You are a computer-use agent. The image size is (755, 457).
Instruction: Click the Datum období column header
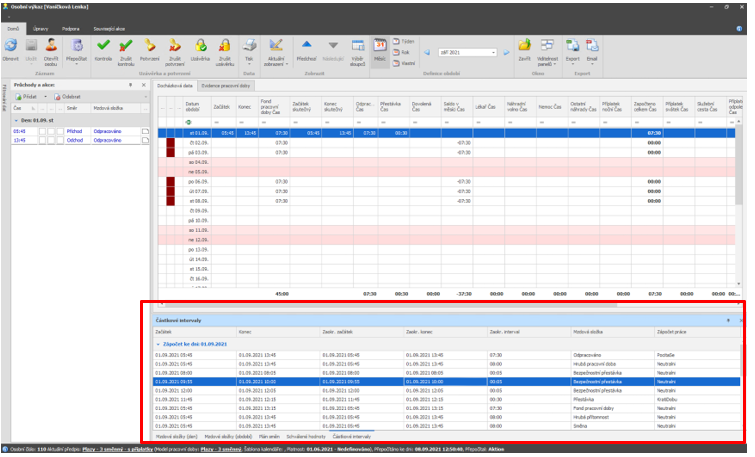[x=197, y=107]
